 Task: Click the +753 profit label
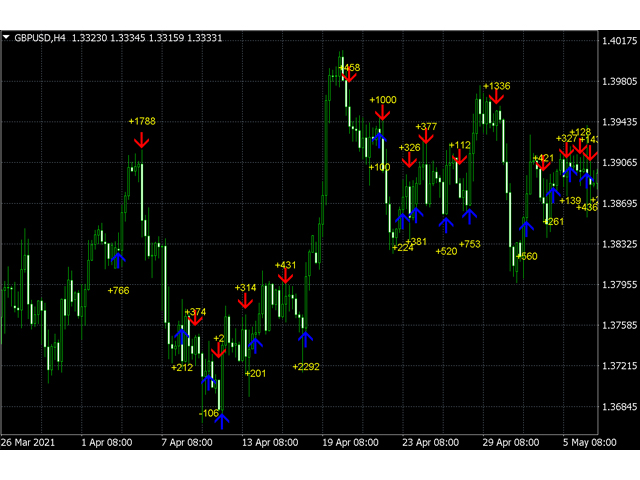[470, 244]
